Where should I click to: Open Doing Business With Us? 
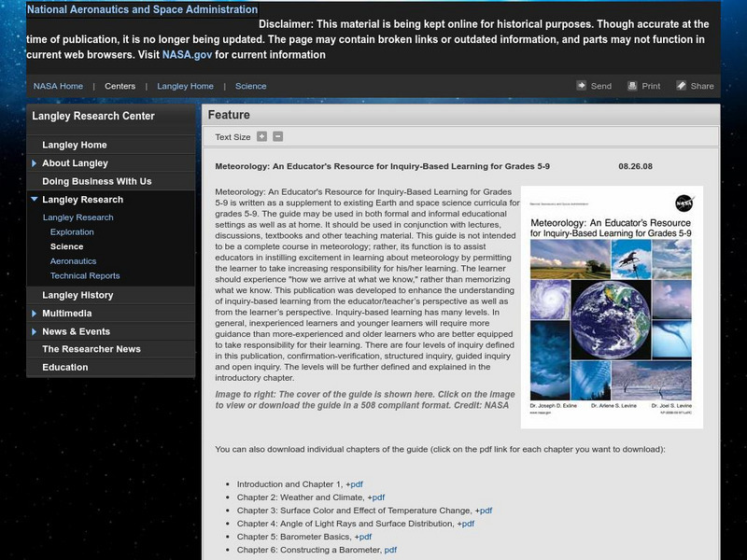point(97,181)
